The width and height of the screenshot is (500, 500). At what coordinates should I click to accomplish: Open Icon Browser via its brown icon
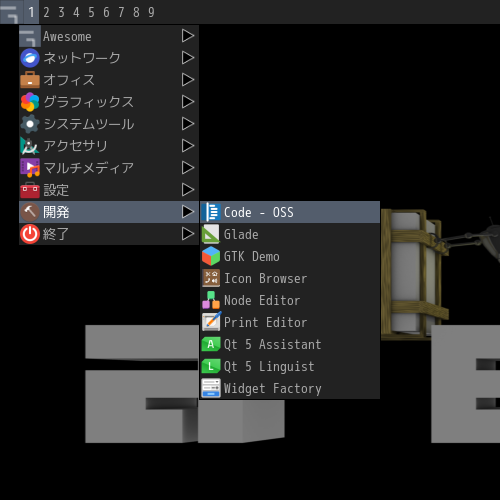(x=211, y=278)
